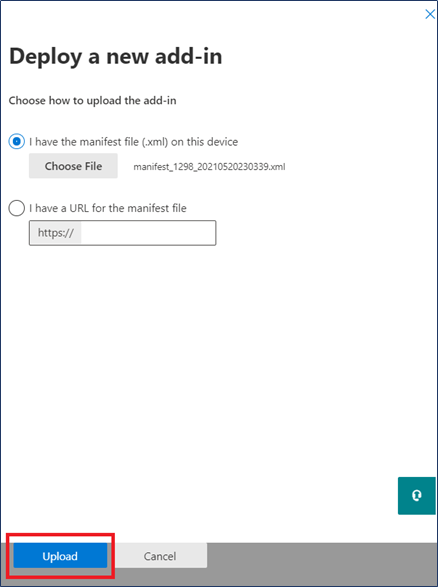Select the manifest file on device radio

click(x=16, y=142)
